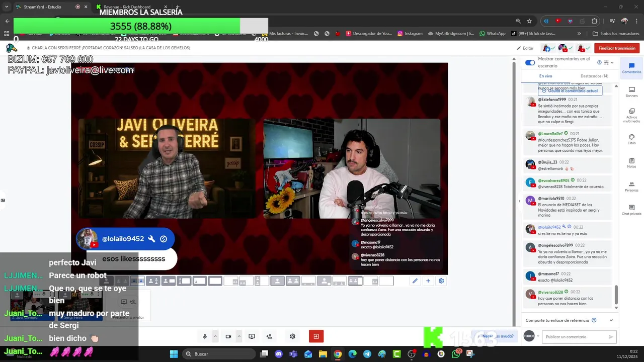
Task: Open the Personas panel
Action: (631, 187)
